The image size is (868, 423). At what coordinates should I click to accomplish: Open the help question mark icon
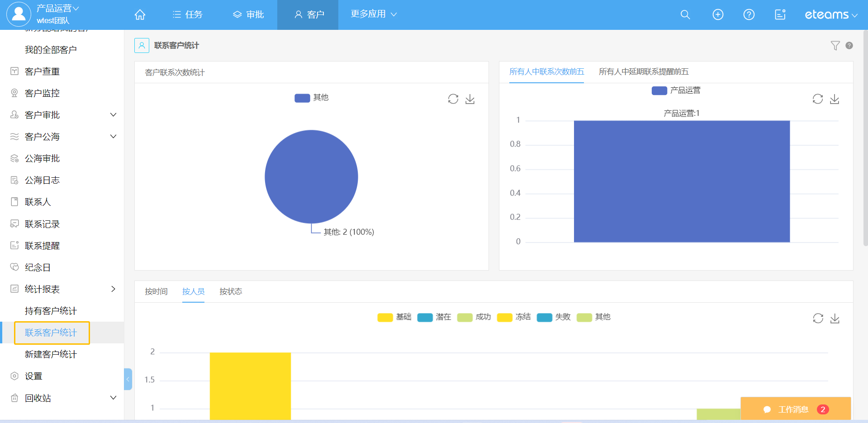point(749,15)
